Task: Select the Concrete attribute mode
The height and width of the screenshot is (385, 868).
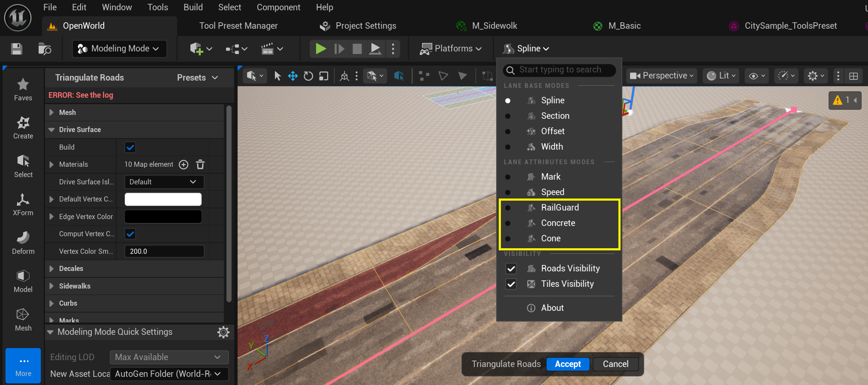Action: point(559,223)
